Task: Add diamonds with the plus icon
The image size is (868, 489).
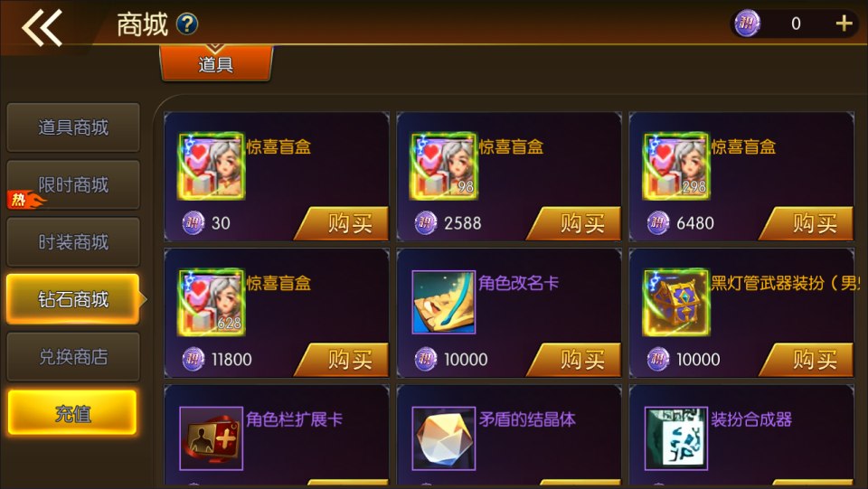Action: pos(844,24)
